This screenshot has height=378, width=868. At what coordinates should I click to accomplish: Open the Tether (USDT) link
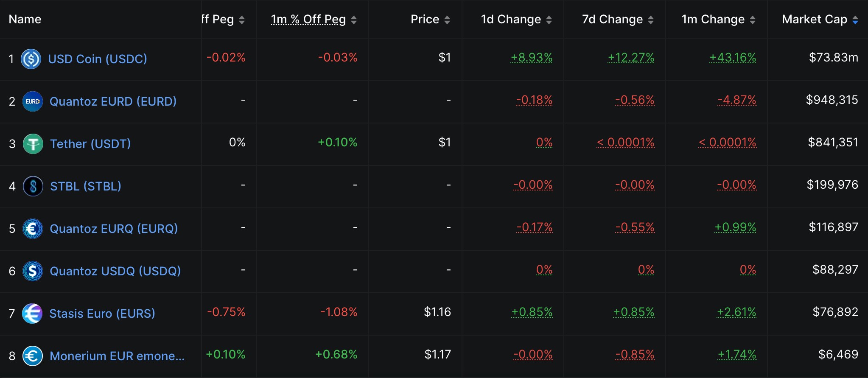pyautogui.click(x=90, y=144)
